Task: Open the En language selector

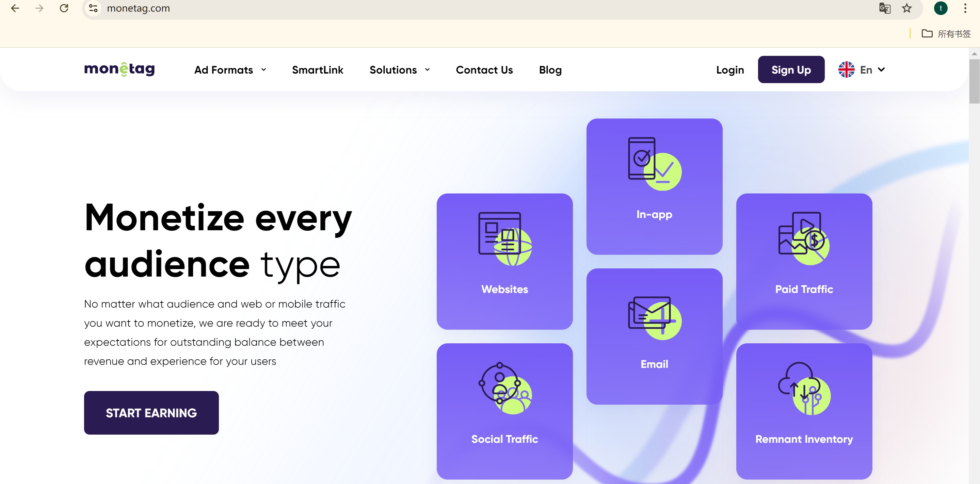Action: 862,70
